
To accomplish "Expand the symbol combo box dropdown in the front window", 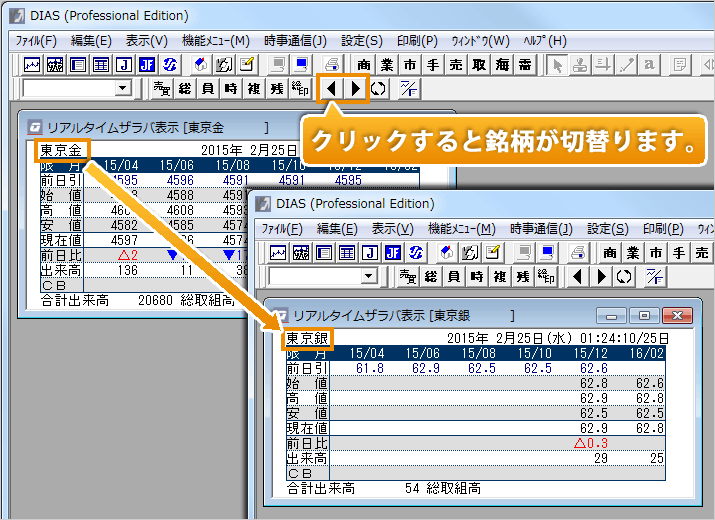I will coord(369,276).
